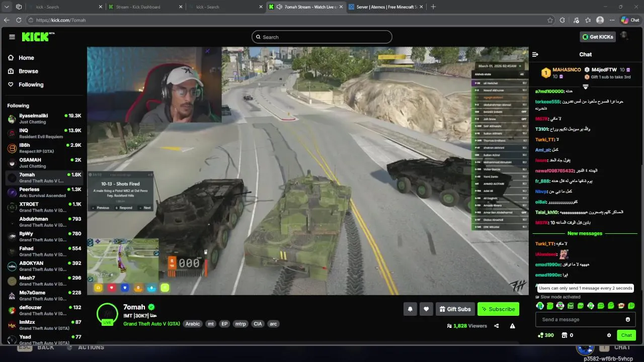This screenshot has width=644, height=362.
Task: Click M4jedFTW on the gift leaderboard
Action: coord(604,70)
